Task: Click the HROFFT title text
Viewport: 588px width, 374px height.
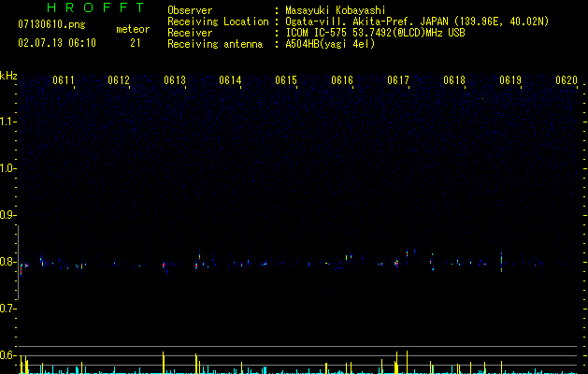Action: (x=96, y=7)
